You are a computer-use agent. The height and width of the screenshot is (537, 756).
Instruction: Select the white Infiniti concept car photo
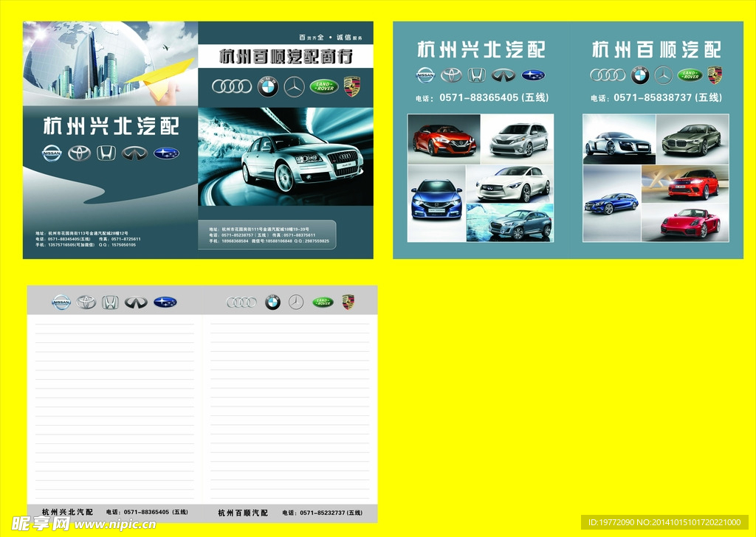click(510, 184)
